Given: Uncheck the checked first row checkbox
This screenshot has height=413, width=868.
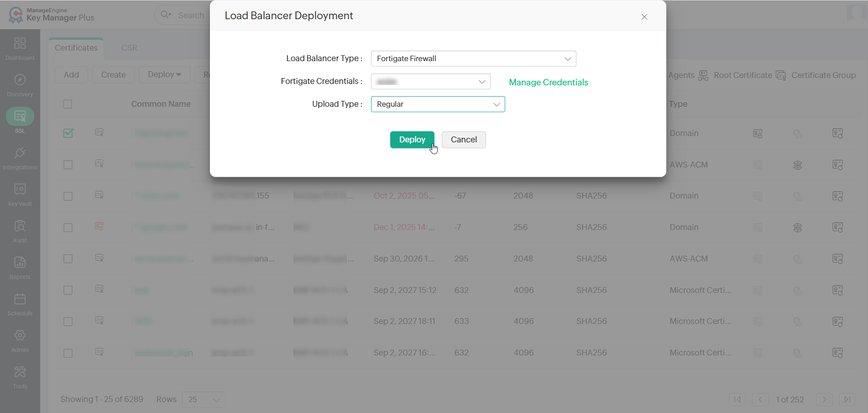Looking at the screenshot, I should tap(68, 133).
